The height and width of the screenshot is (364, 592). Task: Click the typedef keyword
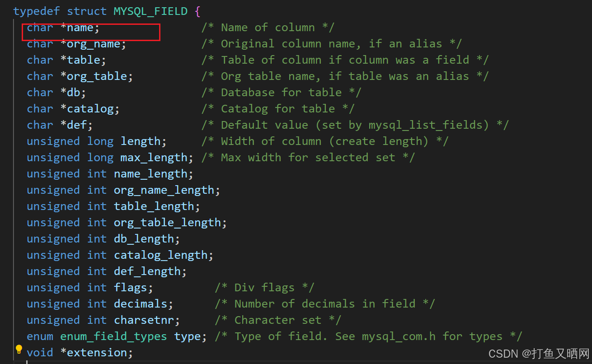pyautogui.click(x=37, y=11)
